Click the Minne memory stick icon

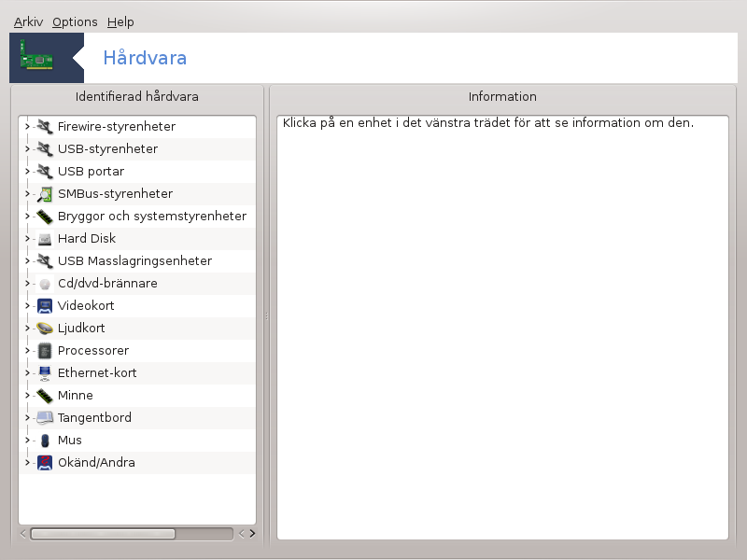[45, 395]
